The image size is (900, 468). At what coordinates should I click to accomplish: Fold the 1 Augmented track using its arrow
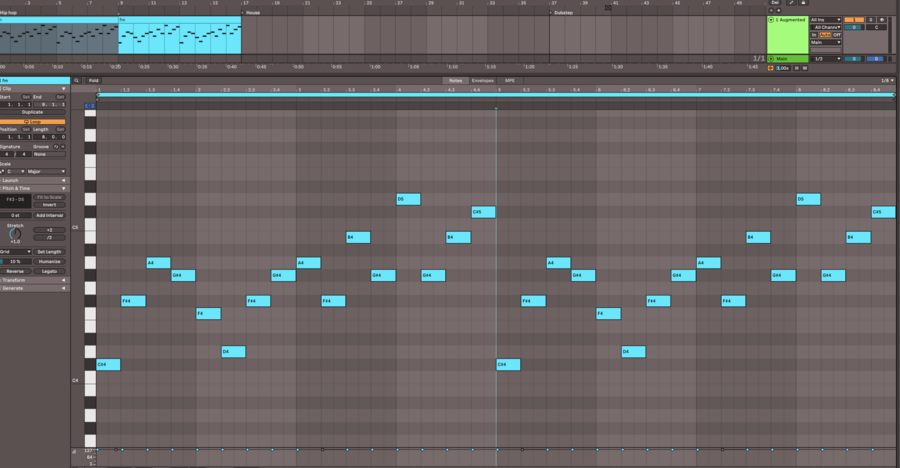[771, 20]
